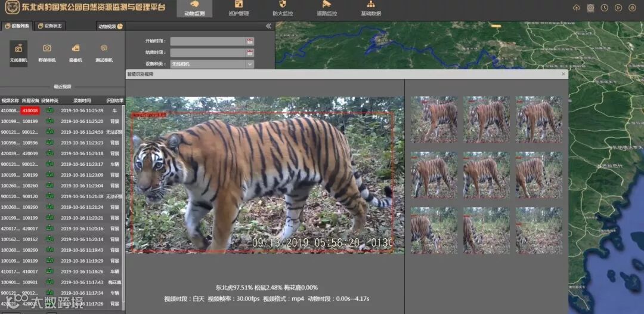This screenshot has width=644, height=314.
Task: Switch to the 设备状态 tab
Action: pyautogui.click(x=49, y=26)
